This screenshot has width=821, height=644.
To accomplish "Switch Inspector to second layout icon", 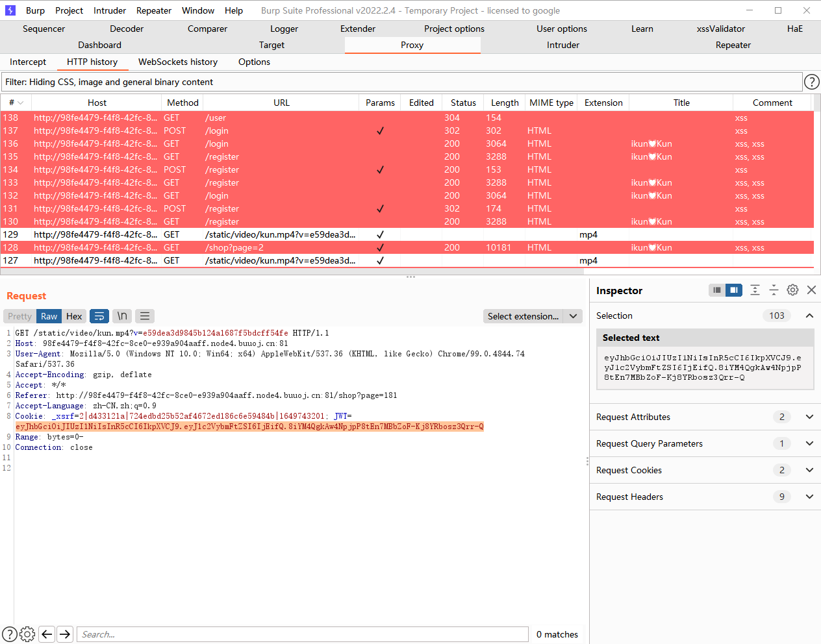I will pyautogui.click(x=733, y=290).
